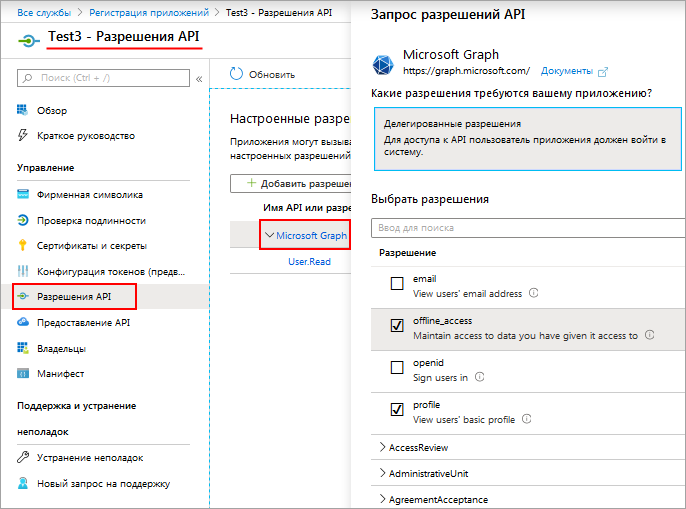Viewport: 686px width, 509px height.
Task: Click the permissions search field
Action: 525,228
